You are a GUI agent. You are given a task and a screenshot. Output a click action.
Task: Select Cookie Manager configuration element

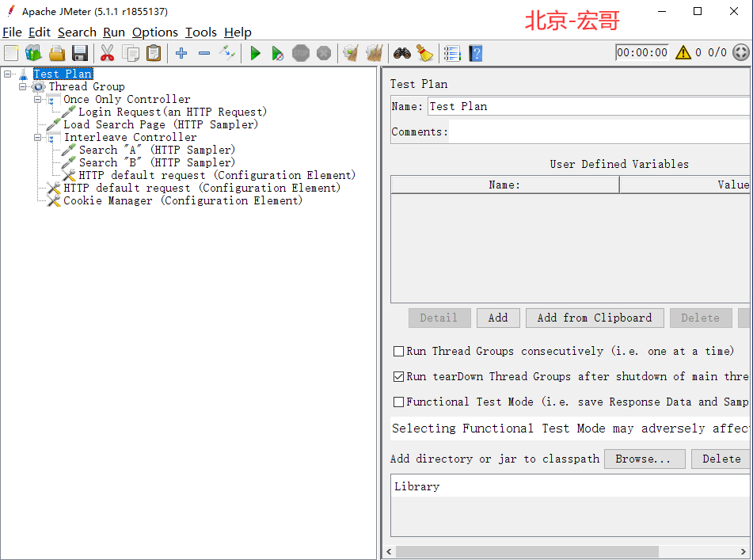coord(183,200)
